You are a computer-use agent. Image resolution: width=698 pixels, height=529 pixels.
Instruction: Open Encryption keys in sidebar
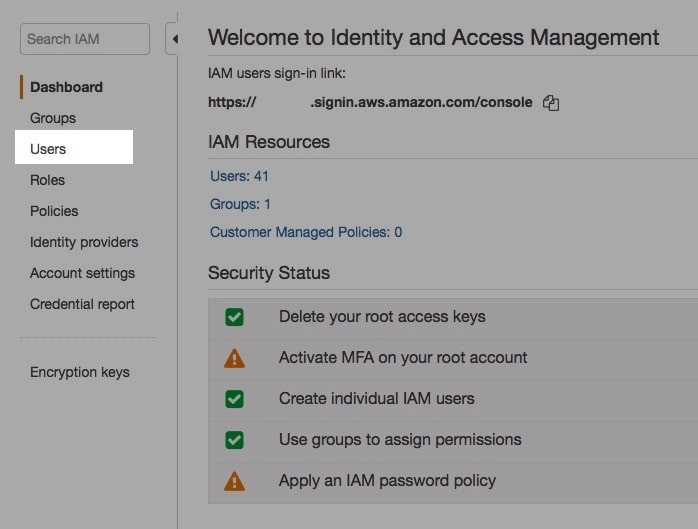80,372
